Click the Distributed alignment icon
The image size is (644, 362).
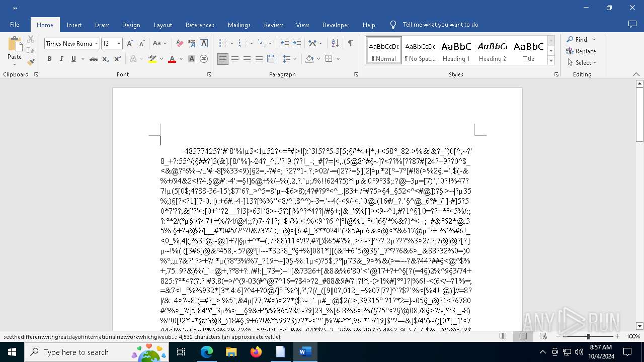[271, 59]
